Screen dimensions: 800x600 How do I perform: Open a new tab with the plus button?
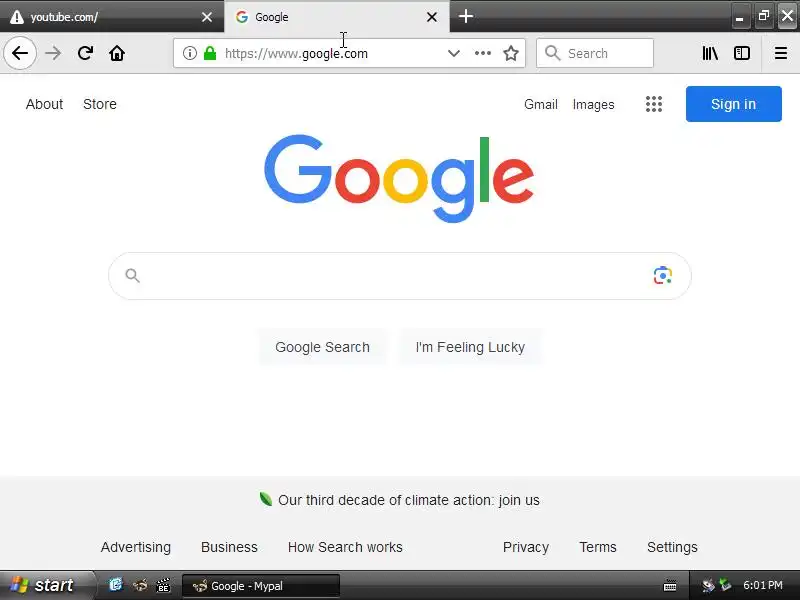point(465,16)
